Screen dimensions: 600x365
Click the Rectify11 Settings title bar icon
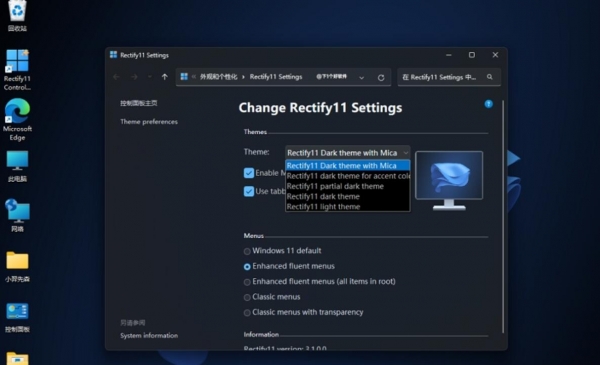point(113,55)
